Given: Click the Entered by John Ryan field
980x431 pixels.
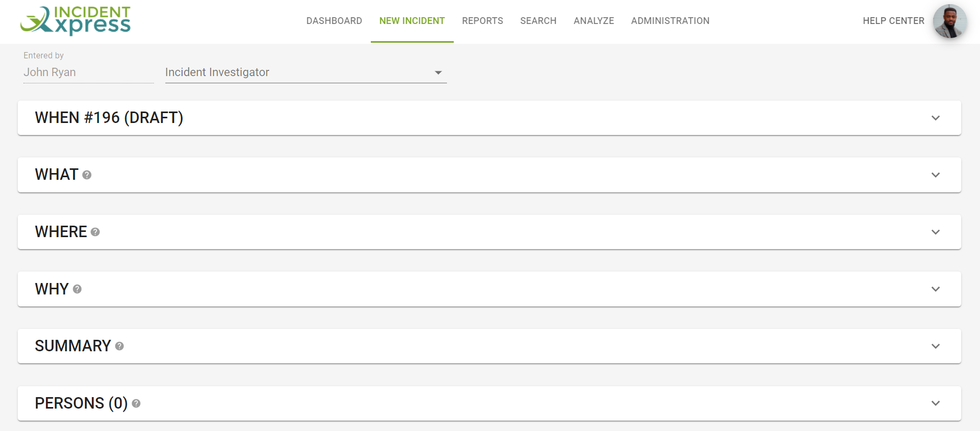Looking at the screenshot, I should 88,72.
